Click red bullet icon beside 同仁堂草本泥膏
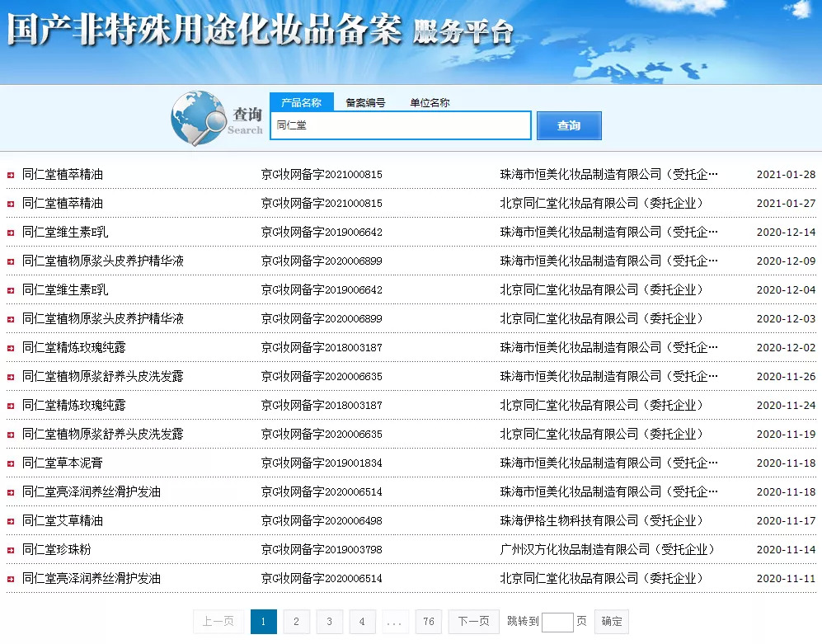Image resolution: width=822 pixels, height=644 pixels. [x=11, y=463]
